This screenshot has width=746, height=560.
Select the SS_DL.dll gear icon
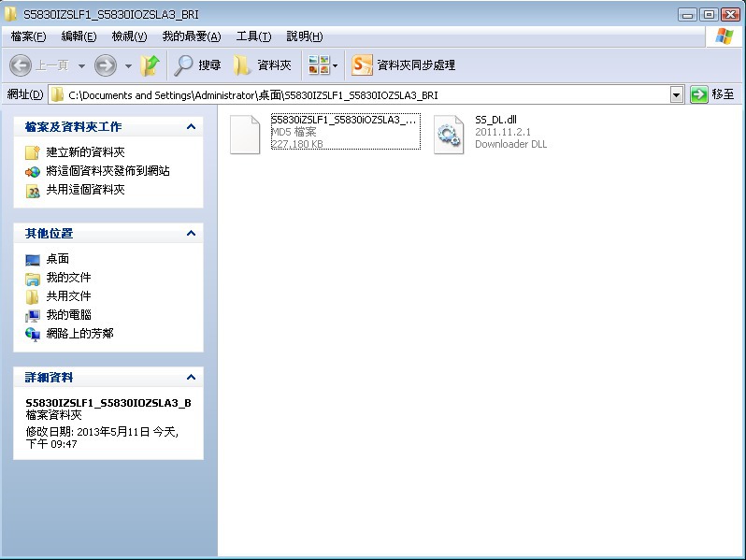coord(449,135)
